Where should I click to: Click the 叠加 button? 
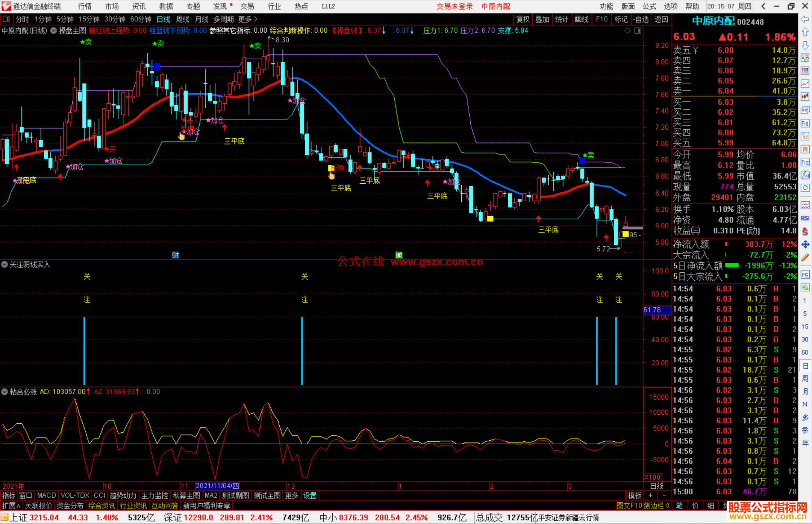pos(542,19)
